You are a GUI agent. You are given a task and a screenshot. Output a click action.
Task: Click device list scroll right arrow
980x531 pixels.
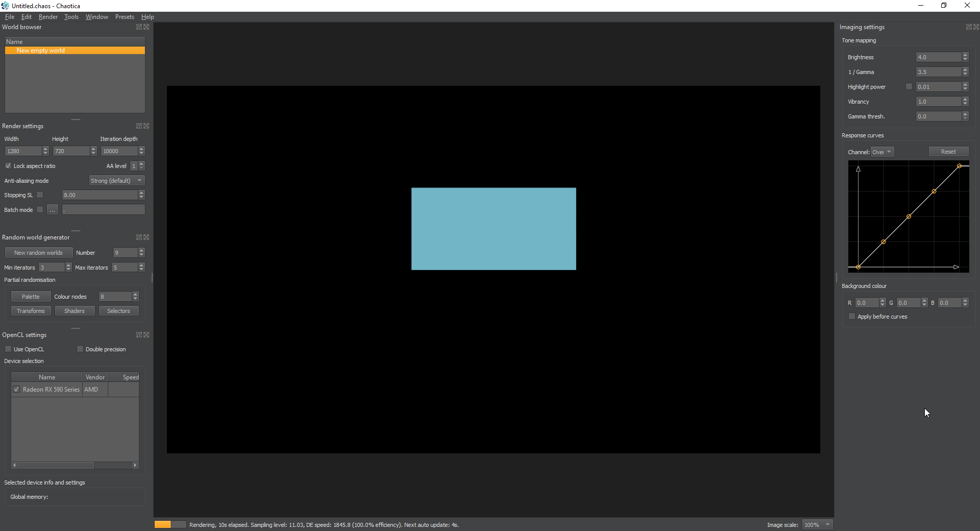coord(135,465)
